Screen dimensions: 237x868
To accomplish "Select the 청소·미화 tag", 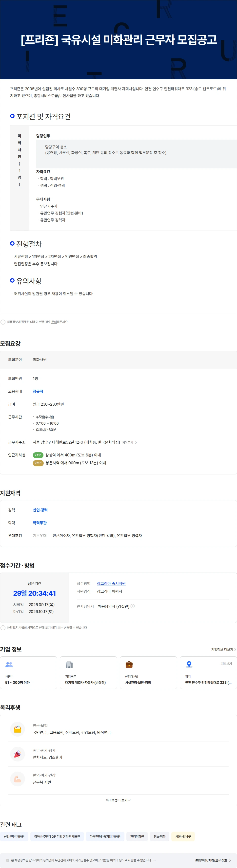I will (159, 836).
